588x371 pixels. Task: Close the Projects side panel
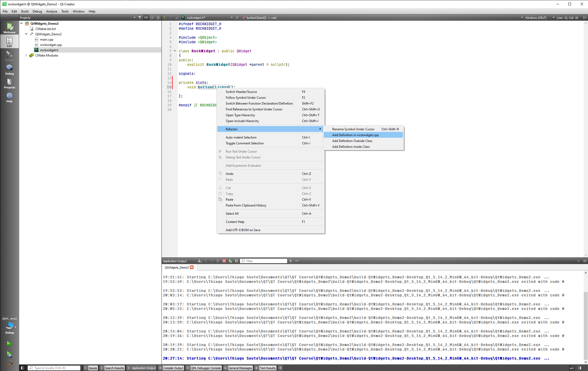[158, 18]
